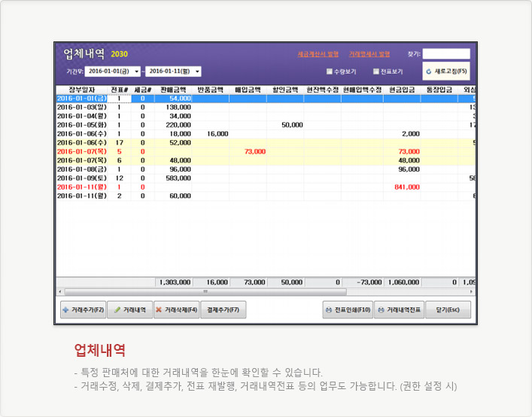This screenshot has height=417, width=532.
Task: Click the pencil icon on 거래내역
Action: 117,310
